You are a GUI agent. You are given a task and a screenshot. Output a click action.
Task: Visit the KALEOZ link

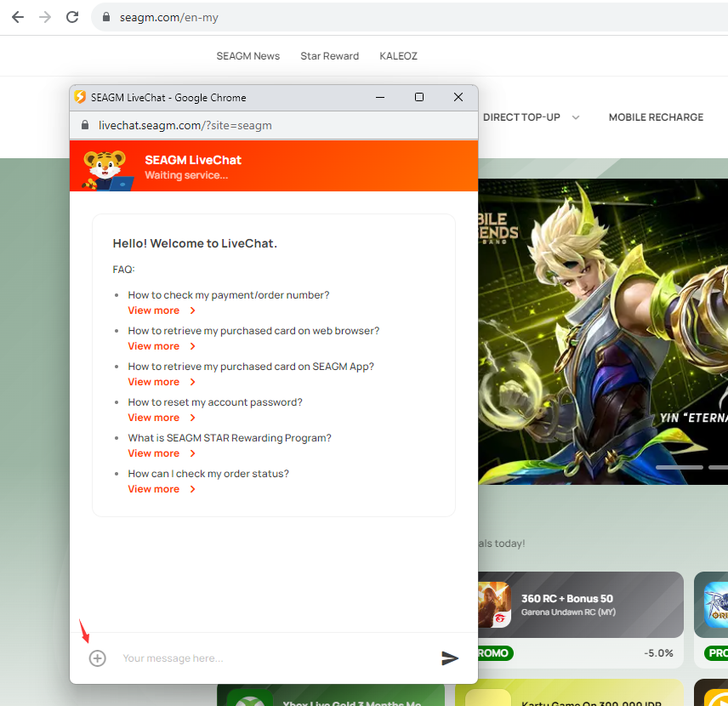[x=398, y=56]
